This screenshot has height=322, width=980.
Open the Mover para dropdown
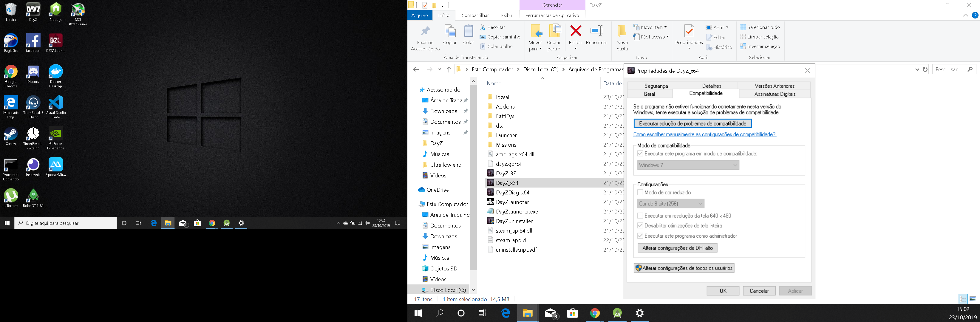[535, 46]
